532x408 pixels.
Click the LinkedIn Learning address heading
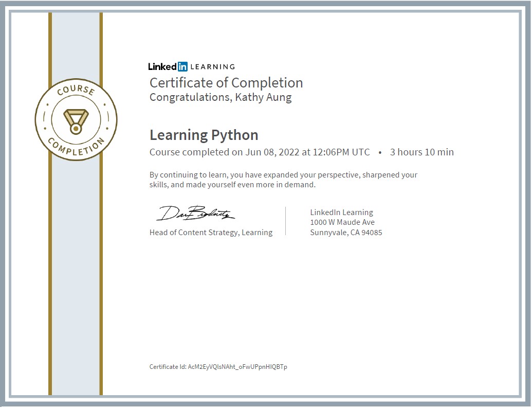[342, 212]
